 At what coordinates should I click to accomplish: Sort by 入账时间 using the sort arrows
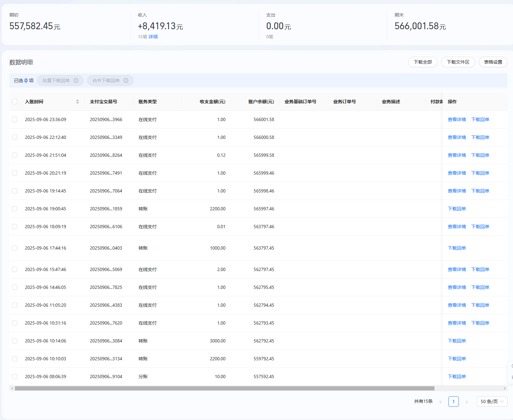78,102
